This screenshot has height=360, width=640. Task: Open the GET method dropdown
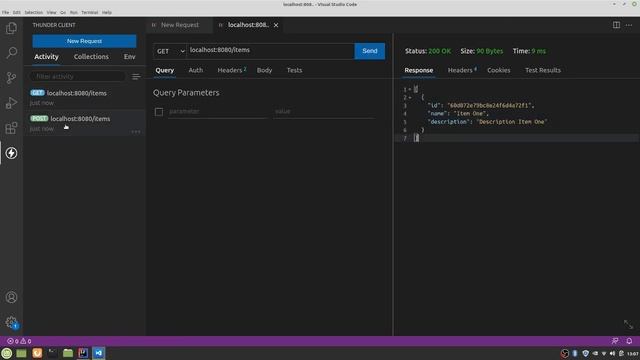pos(170,51)
